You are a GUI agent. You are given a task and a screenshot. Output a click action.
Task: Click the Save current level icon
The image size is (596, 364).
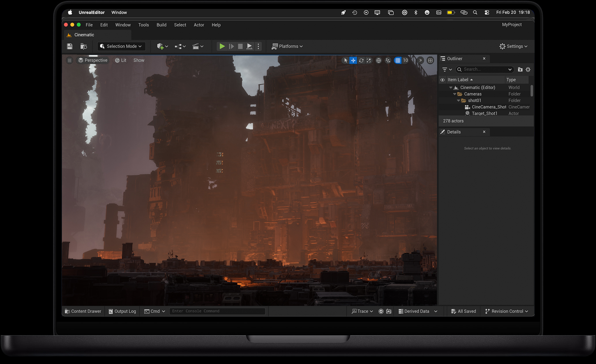pyautogui.click(x=70, y=46)
